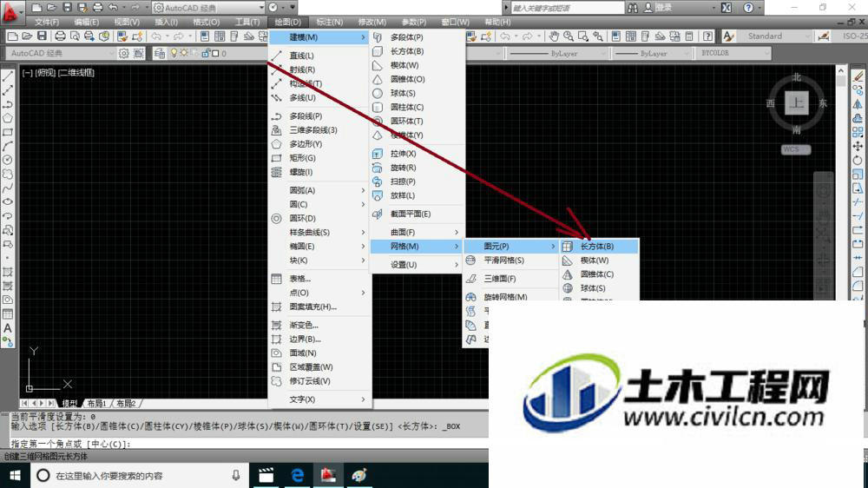Choose 图案填充(H)... menu item
The image size is (868, 488).
pos(320,307)
